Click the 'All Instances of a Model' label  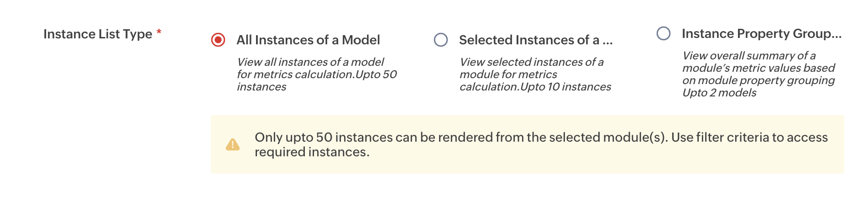[x=308, y=40]
